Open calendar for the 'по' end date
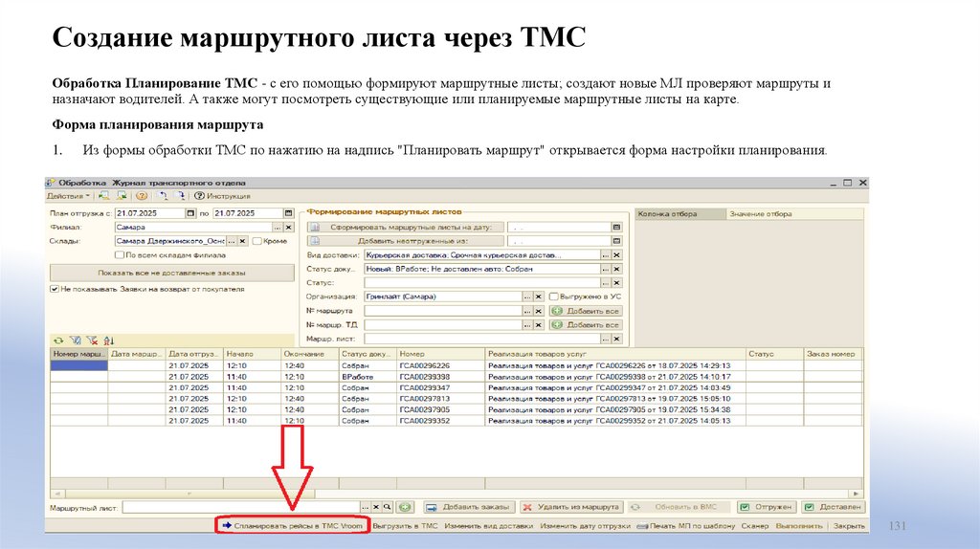 coord(288,213)
